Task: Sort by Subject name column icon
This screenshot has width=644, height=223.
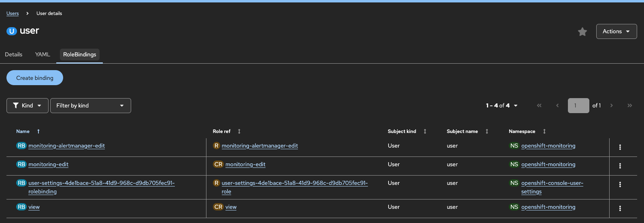Action: tap(487, 131)
